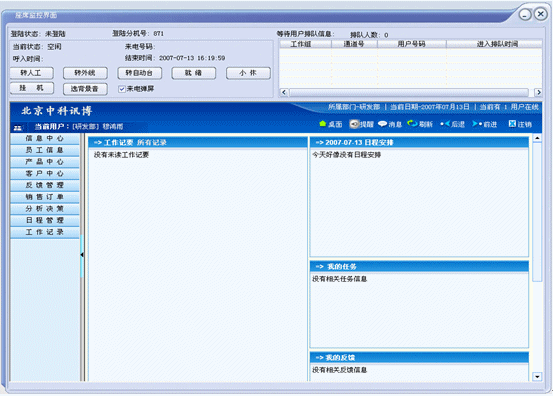This screenshot has height=396, width=553.
Task: Click the 提醒 reminder eye icon
Action: point(354,124)
